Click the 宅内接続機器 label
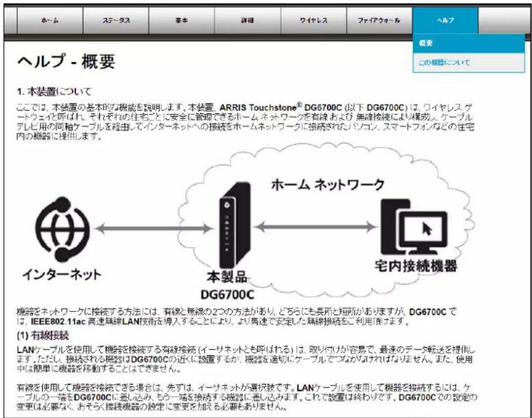The height and width of the screenshot is (418, 532). 416,266
